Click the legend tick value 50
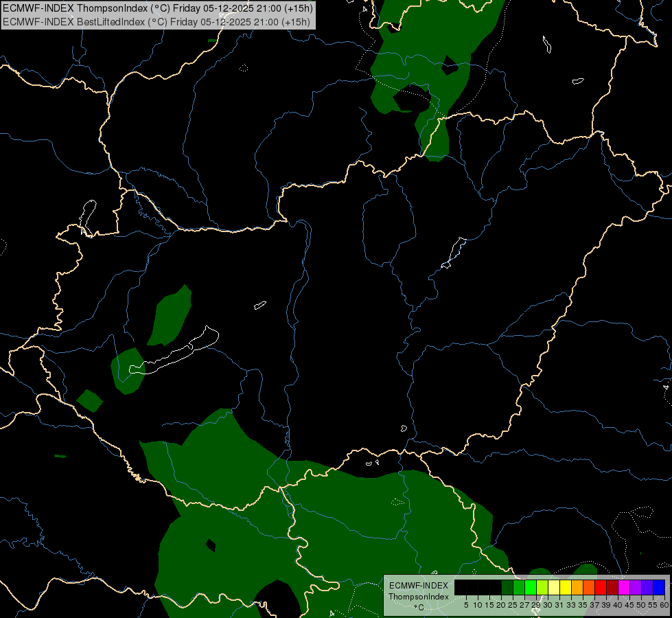The image size is (672, 618). 641,605
